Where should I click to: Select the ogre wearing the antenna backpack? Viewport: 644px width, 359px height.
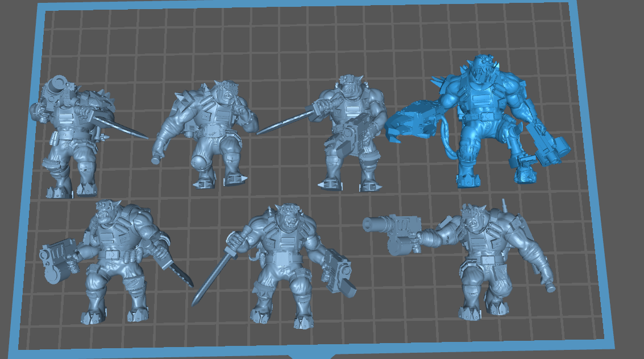click(489, 256)
